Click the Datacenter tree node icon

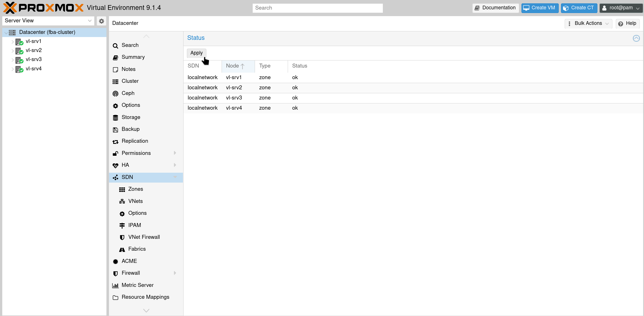pyautogui.click(x=12, y=33)
